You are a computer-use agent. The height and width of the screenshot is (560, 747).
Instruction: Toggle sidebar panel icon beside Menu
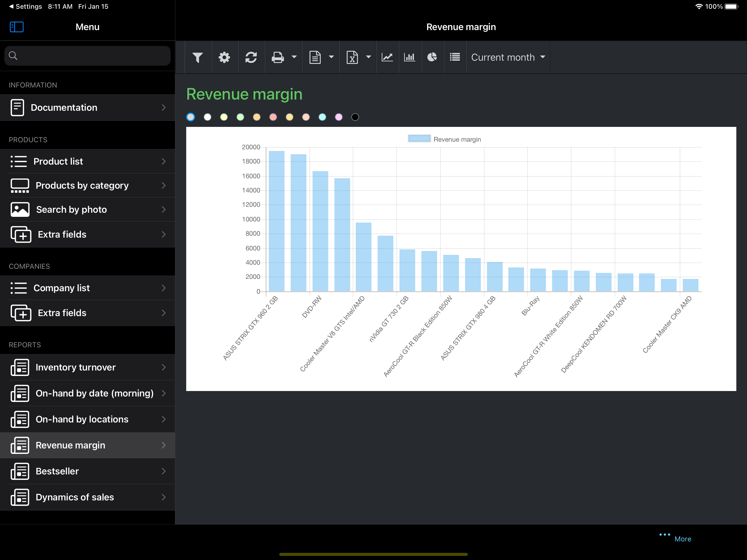click(x=17, y=27)
